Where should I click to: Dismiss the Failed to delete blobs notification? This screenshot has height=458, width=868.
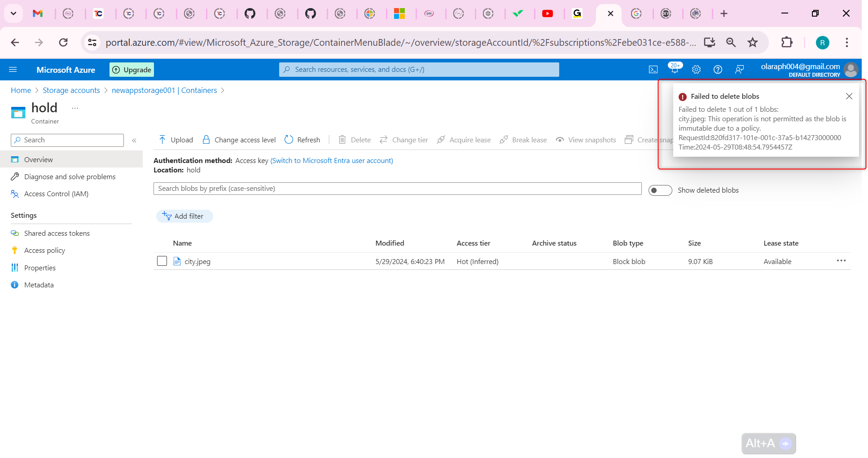[849, 96]
